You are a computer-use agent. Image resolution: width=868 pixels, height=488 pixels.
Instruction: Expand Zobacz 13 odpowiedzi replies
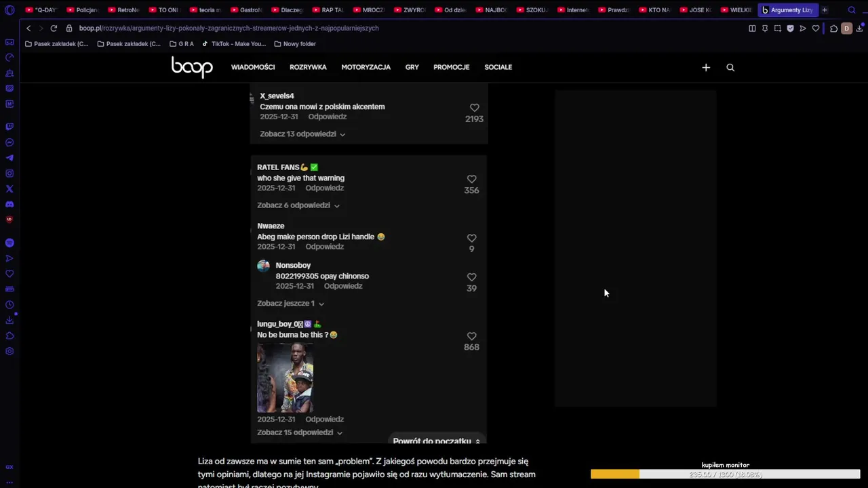pyautogui.click(x=302, y=134)
